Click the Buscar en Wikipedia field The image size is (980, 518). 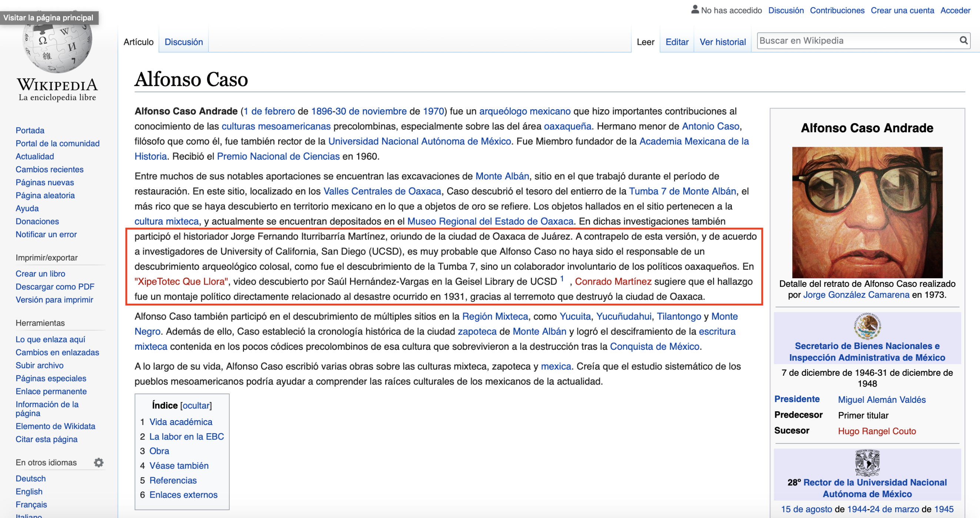[856, 40]
